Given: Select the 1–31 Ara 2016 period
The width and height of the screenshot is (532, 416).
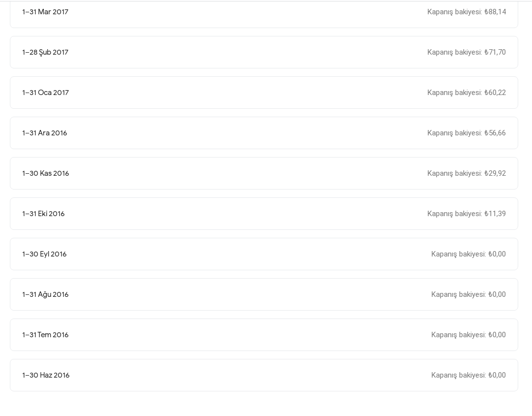Looking at the screenshot, I should click(264, 133).
